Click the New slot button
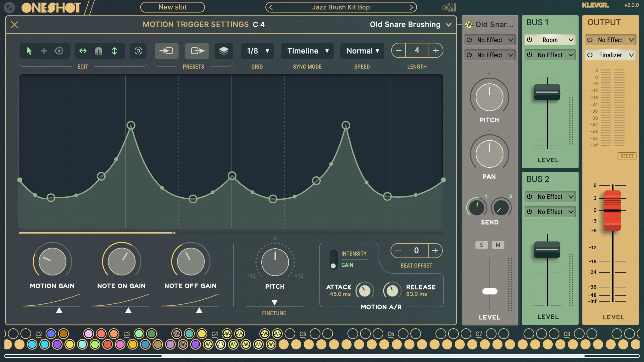The height and width of the screenshot is (362, 644). 172,7
